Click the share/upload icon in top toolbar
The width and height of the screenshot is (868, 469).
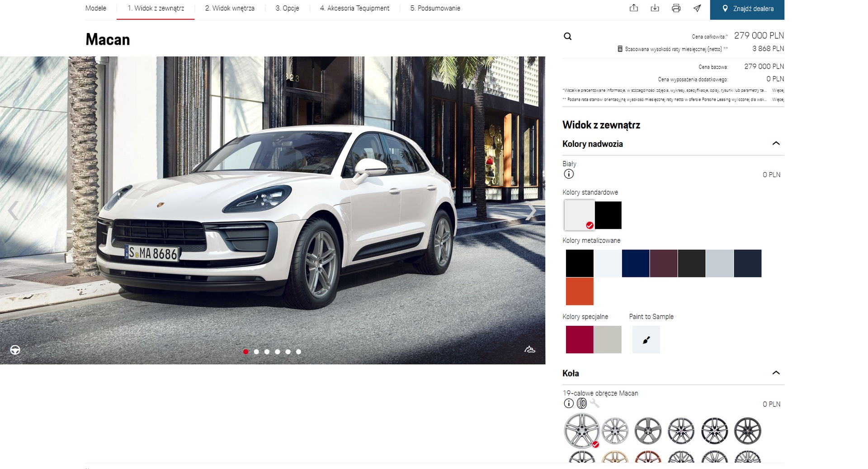click(x=634, y=8)
